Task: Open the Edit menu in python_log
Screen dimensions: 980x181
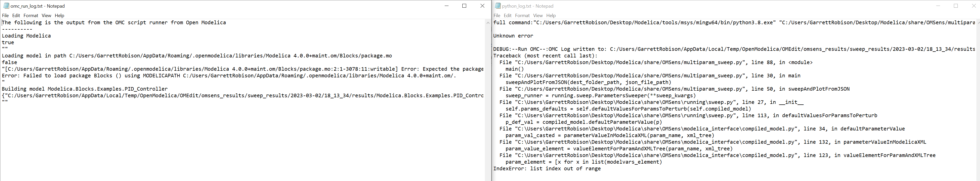Action: click(507, 16)
